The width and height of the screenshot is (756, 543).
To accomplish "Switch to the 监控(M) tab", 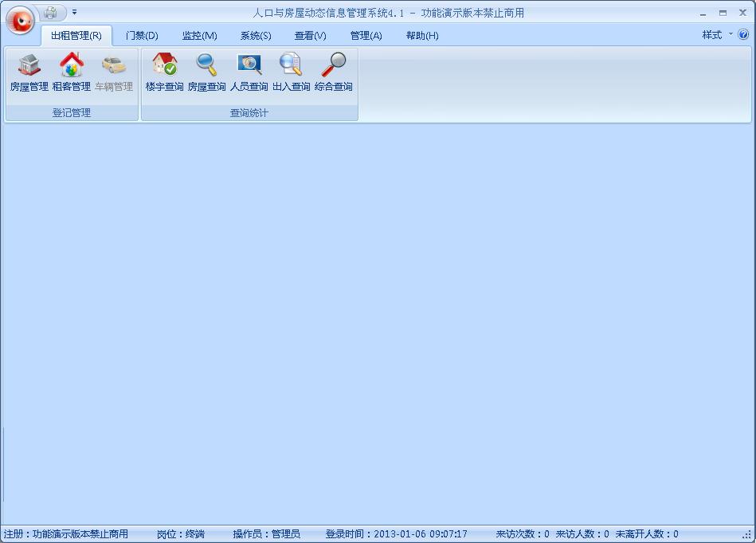I will coord(200,36).
